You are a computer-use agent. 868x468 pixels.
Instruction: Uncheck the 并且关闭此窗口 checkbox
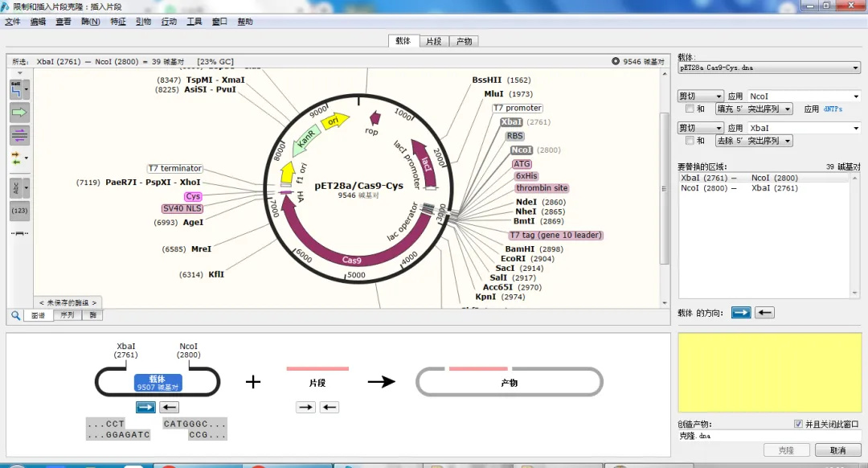[798, 424]
